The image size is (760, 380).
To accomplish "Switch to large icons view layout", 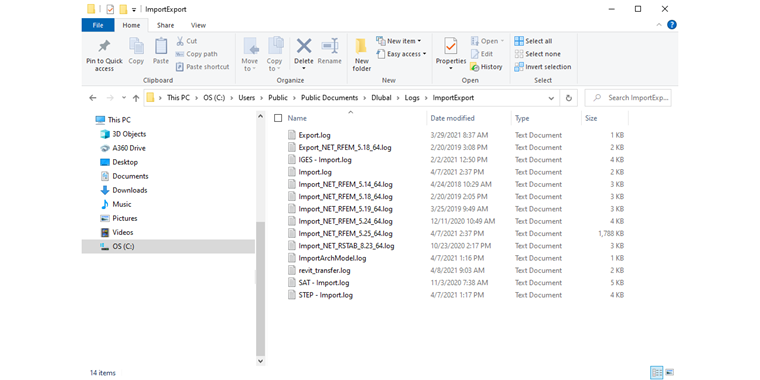I will coord(669,372).
